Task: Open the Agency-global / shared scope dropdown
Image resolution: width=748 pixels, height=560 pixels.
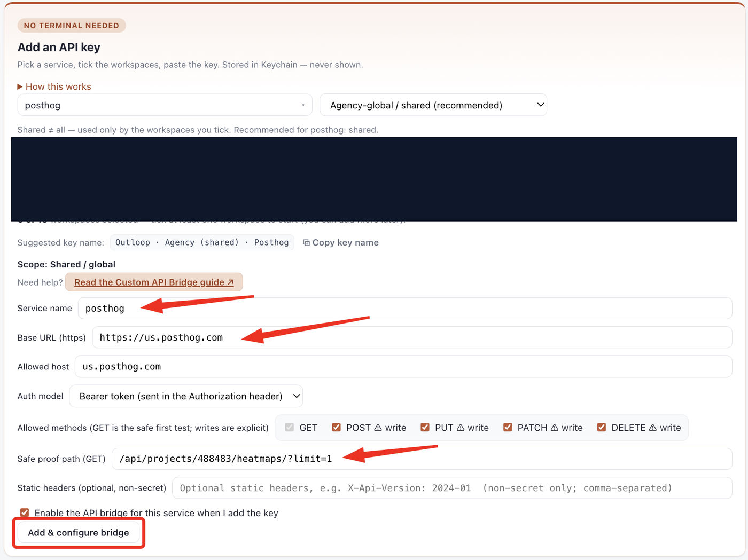Action: (433, 105)
